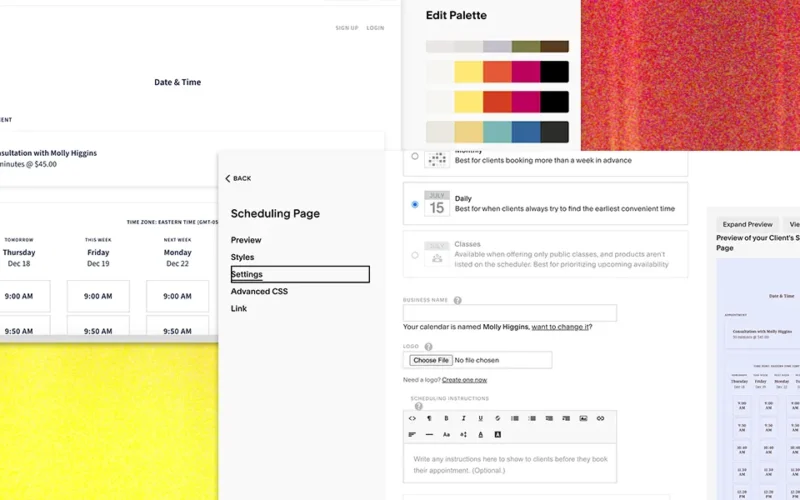Pick the blue swatch in bottom palette row
This screenshot has height=500, width=800.
pyautogui.click(x=526, y=132)
